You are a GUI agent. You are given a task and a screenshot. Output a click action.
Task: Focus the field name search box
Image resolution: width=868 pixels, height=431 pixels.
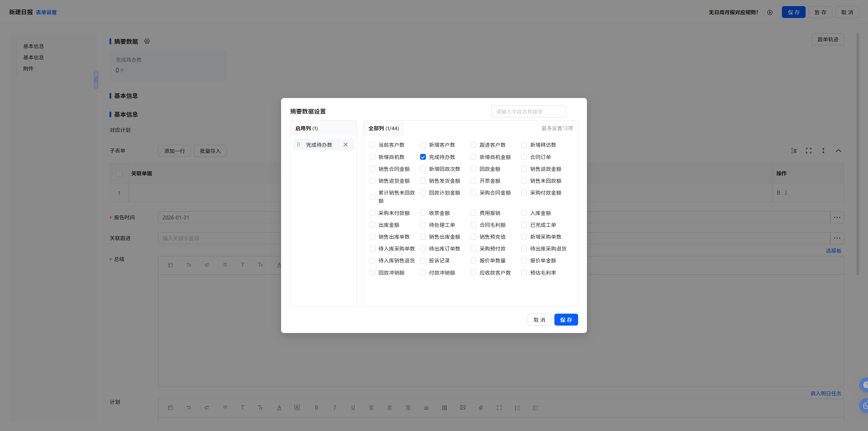528,111
